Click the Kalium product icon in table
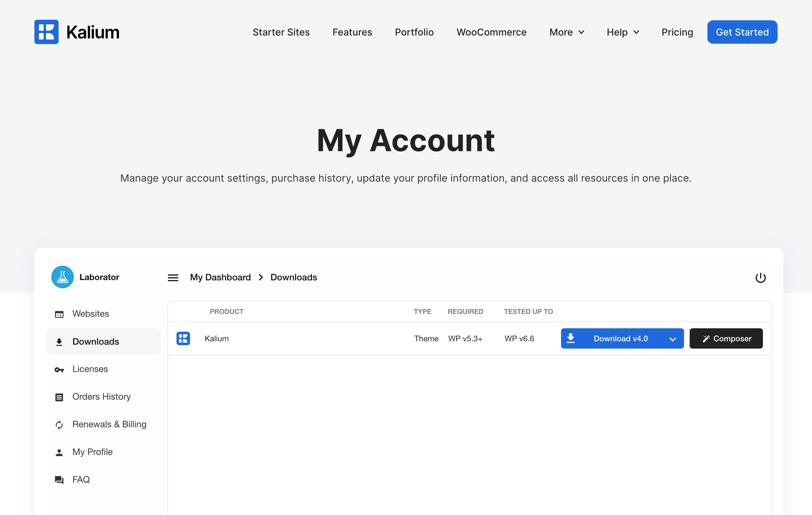The height and width of the screenshot is (515, 812). click(183, 338)
